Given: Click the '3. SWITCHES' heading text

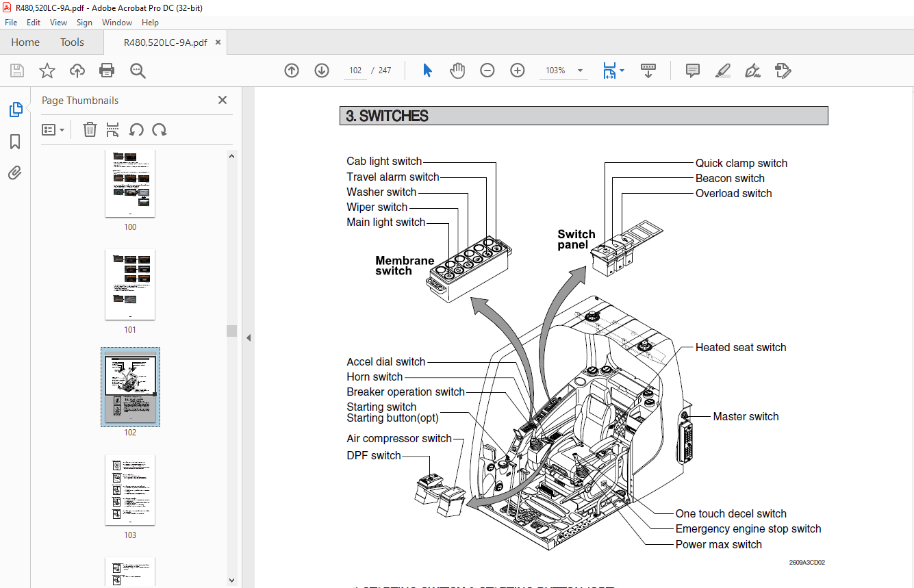Looking at the screenshot, I should (387, 116).
